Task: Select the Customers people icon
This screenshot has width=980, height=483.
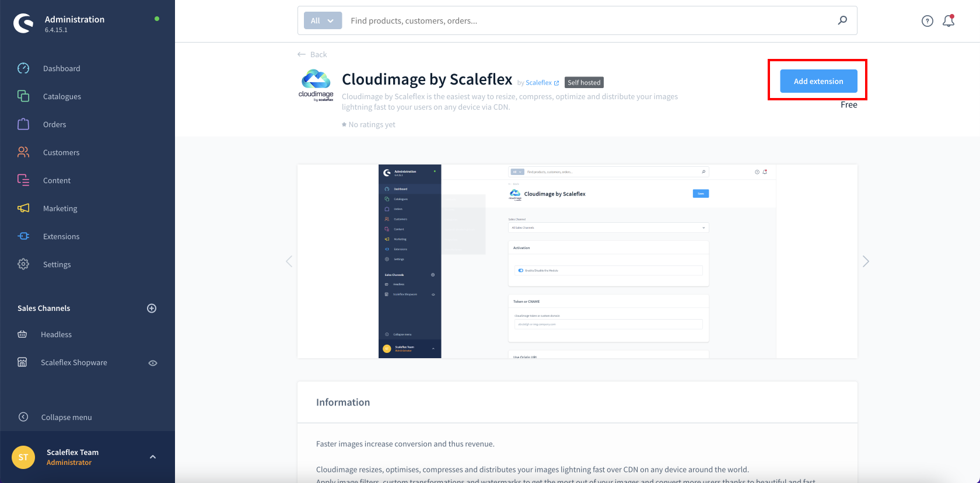Action: pyautogui.click(x=23, y=152)
